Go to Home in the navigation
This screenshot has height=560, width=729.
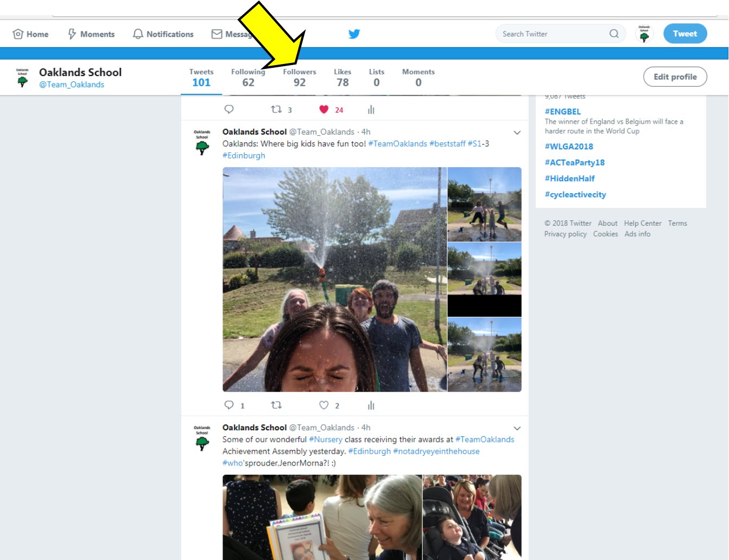point(31,34)
